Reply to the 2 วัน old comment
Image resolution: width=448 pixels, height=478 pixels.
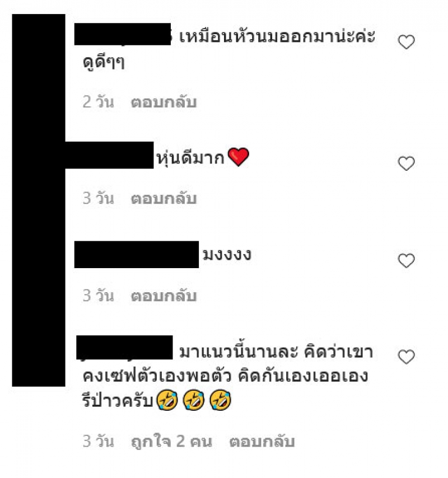tap(164, 102)
